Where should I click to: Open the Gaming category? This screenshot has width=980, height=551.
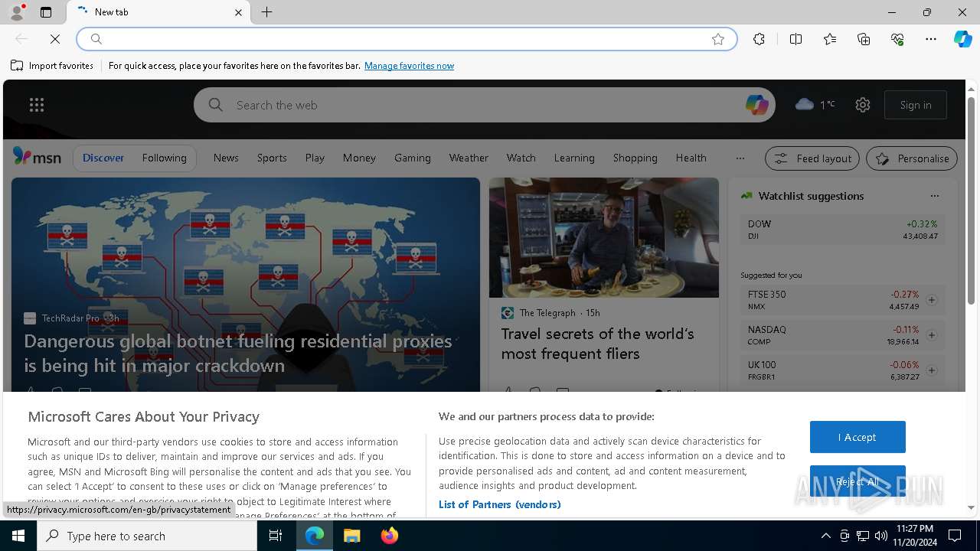(413, 158)
